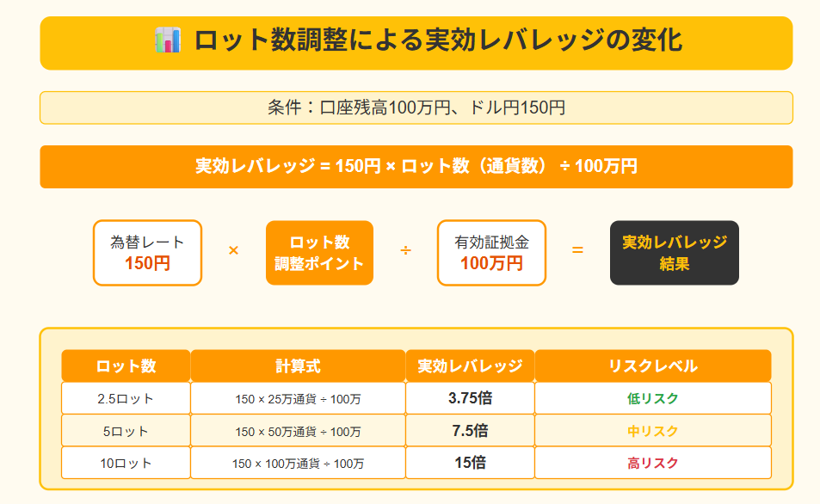Viewport: 820px width, 504px height.
Task: Click the ロット数 調整ポイント orange box
Action: (319, 253)
